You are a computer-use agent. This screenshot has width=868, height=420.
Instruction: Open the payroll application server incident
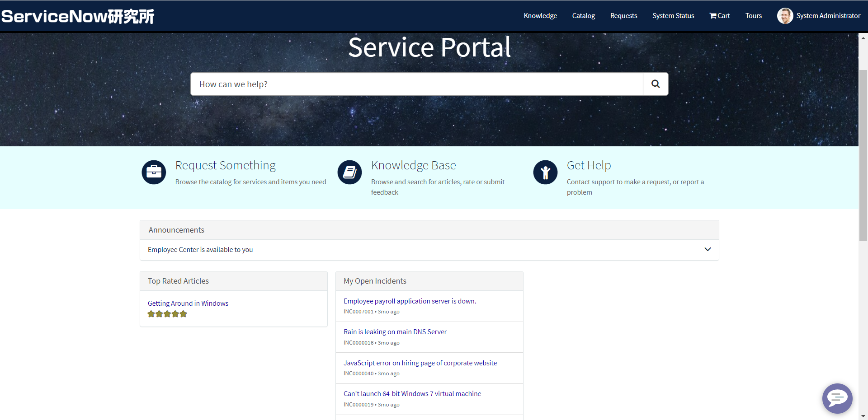tap(410, 301)
